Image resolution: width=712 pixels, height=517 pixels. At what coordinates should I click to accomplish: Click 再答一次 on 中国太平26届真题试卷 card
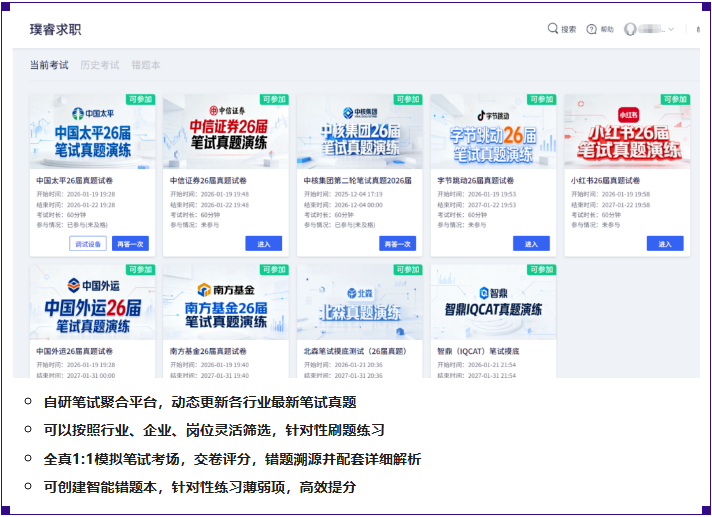(x=130, y=244)
